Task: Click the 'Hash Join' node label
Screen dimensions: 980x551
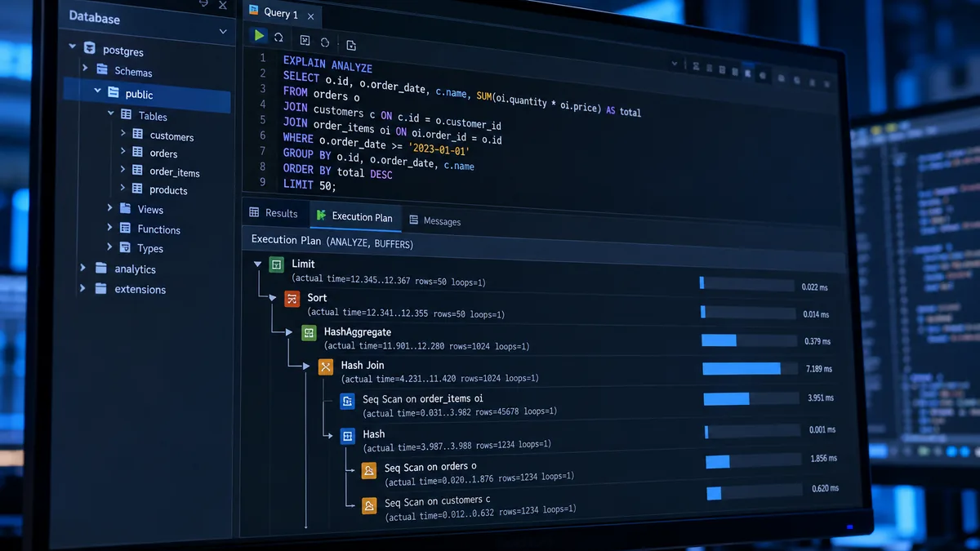Action: [x=363, y=365]
